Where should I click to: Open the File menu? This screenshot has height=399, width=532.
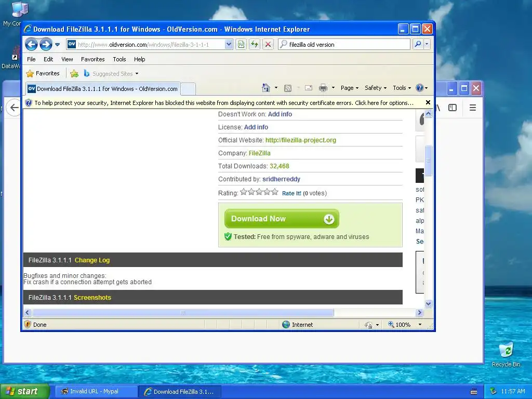31,59
